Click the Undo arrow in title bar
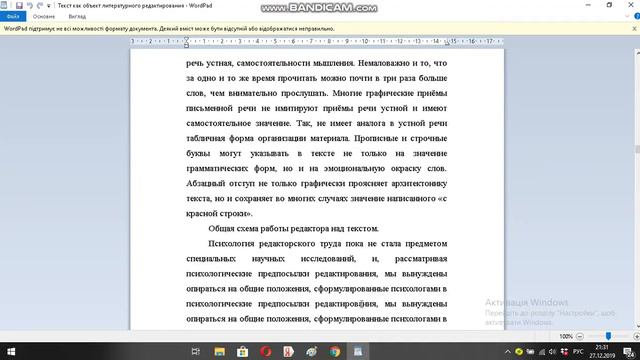Image resolution: width=640 pixels, height=360 pixels. click(30, 5)
